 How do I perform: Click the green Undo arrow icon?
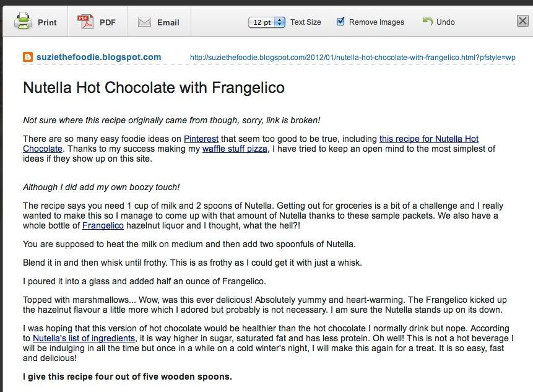(428, 21)
